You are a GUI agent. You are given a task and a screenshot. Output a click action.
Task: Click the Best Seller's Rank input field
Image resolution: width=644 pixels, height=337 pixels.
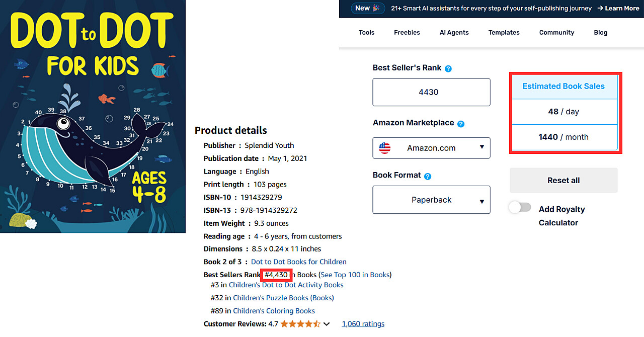pos(431,92)
